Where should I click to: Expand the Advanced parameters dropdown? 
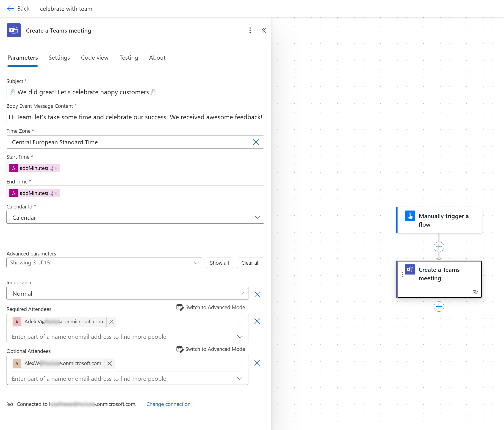[104, 263]
